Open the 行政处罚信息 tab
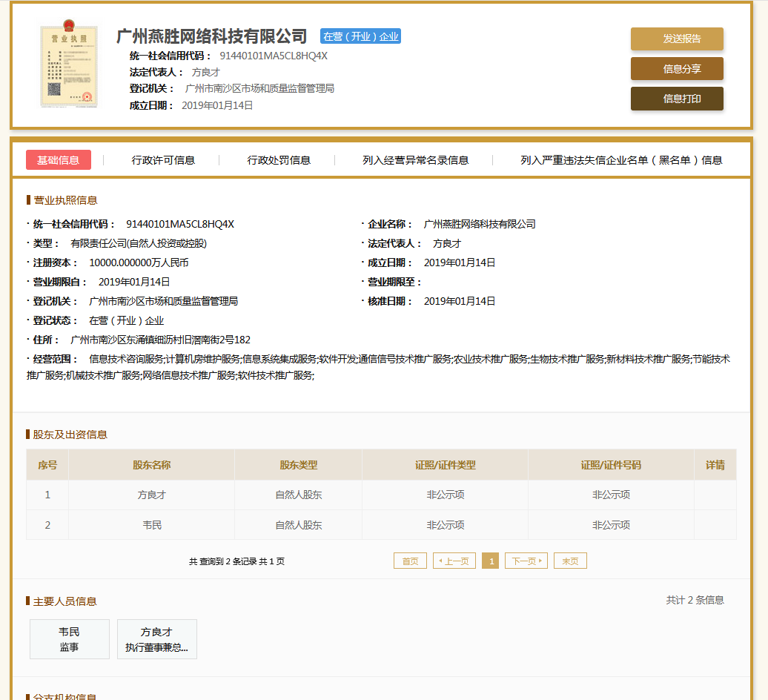768x700 pixels. (x=279, y=160)
